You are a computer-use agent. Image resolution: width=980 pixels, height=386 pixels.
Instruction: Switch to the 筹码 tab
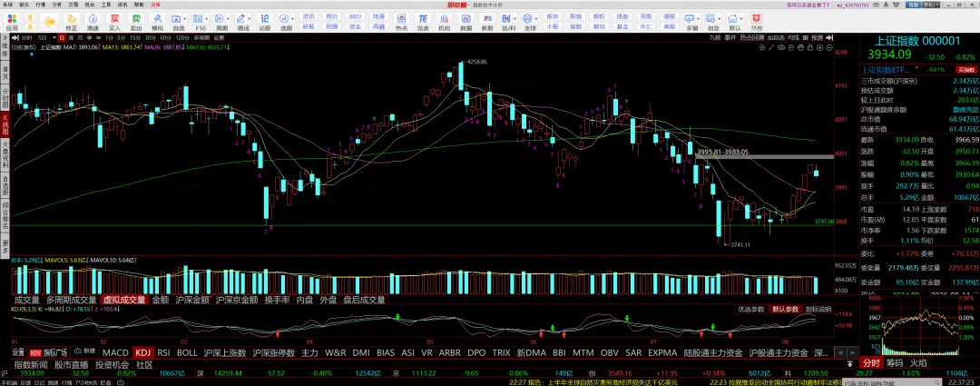895,363
